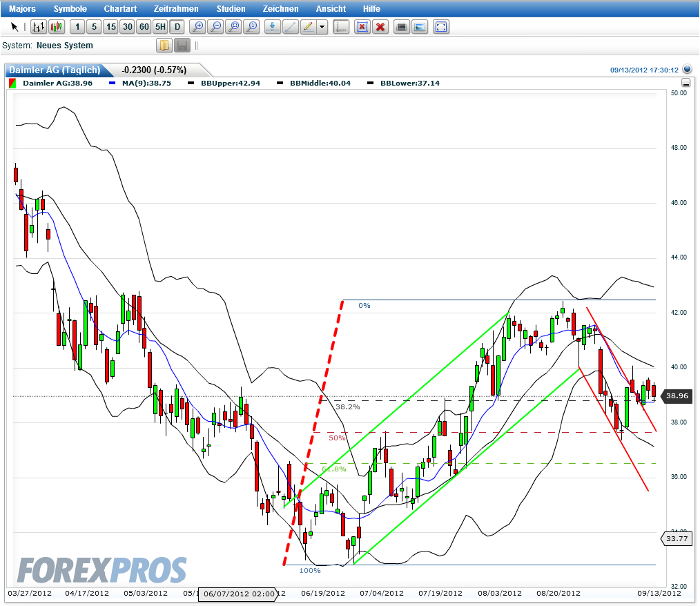The height and width of the screenshot is (606, 700).
Task: Print the chart
Action: coord(401,26)
